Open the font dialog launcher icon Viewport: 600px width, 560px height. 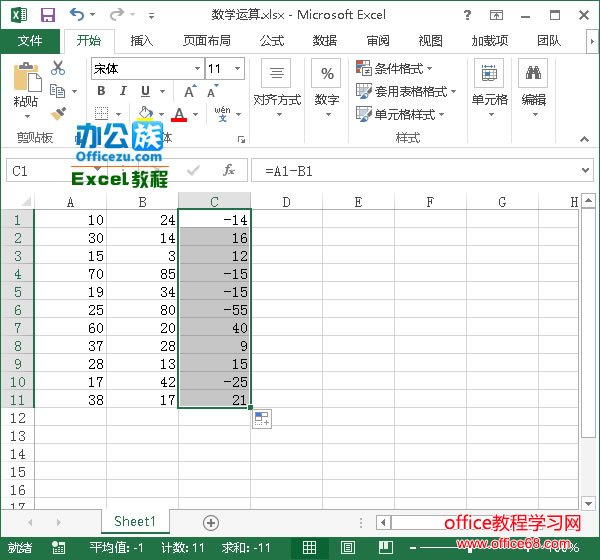(x=241, y=139)
